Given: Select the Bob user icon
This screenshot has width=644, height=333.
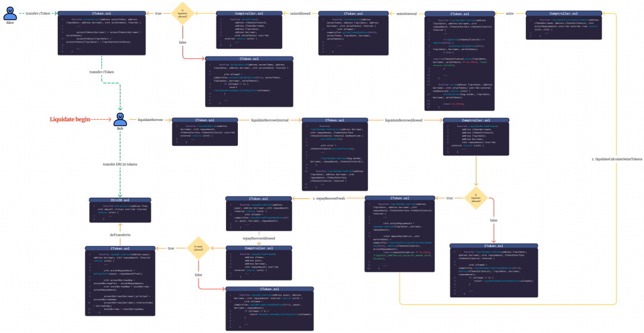Looking at the screenshot, I should [x=120, y=119].
